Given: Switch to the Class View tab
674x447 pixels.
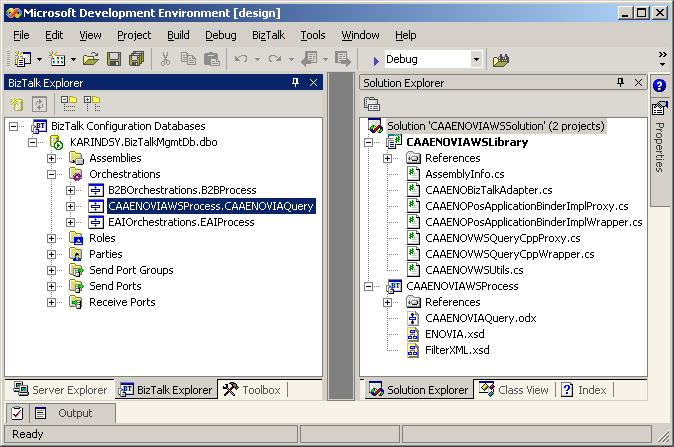Looking at the screenshot, I should point(514,389).
